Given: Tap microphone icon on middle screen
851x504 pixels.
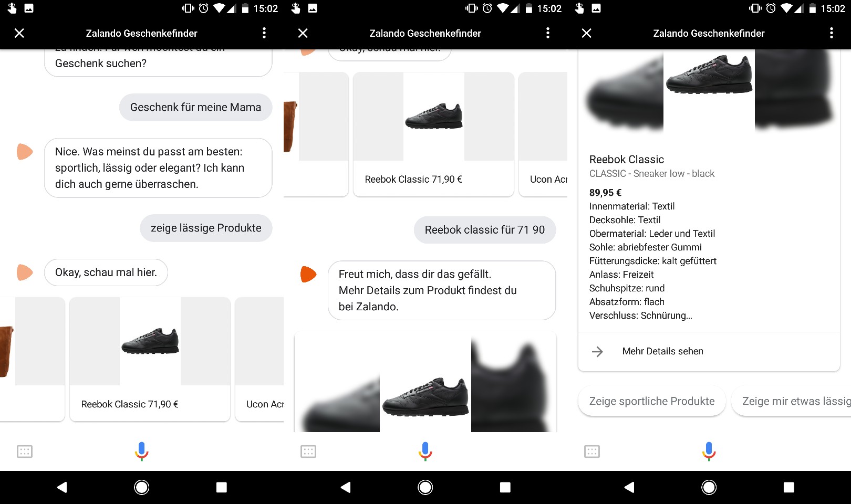Looking at the screenshot, I should point(426,451).
